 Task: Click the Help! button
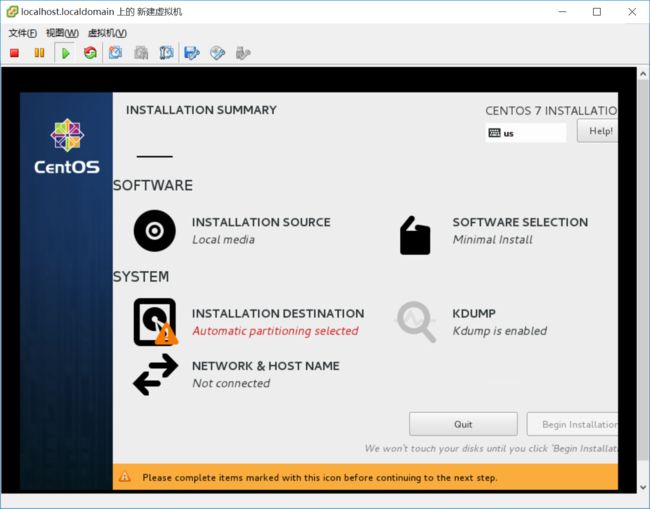[x=597, y=131]
